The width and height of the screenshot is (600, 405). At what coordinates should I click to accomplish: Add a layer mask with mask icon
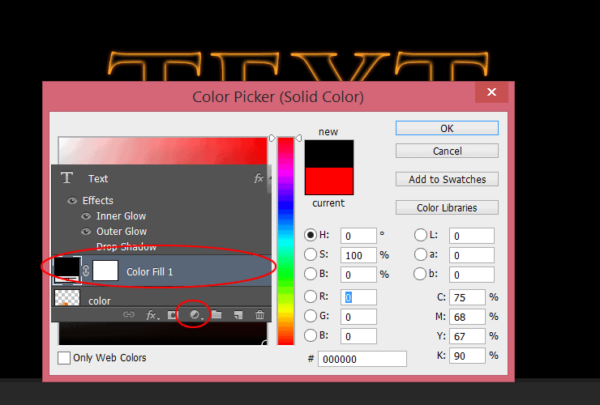173,315
